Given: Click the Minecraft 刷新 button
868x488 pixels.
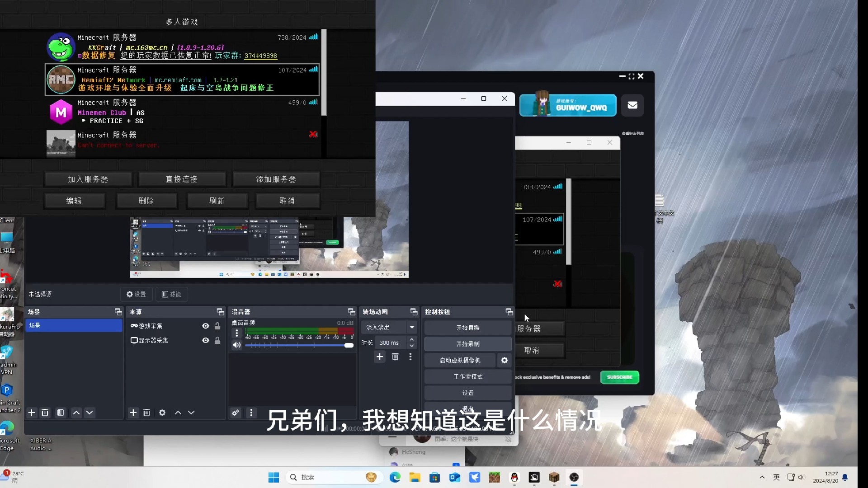Looking at the screenshot, I should pos(217,201).
